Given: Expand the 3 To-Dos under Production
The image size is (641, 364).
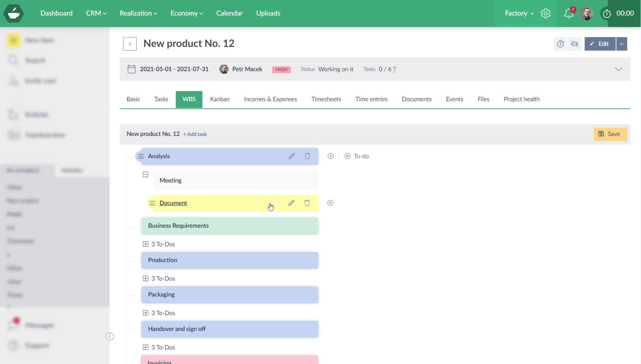Looking at the screenshot, I should pyautogui.click(x=146, y=279).
